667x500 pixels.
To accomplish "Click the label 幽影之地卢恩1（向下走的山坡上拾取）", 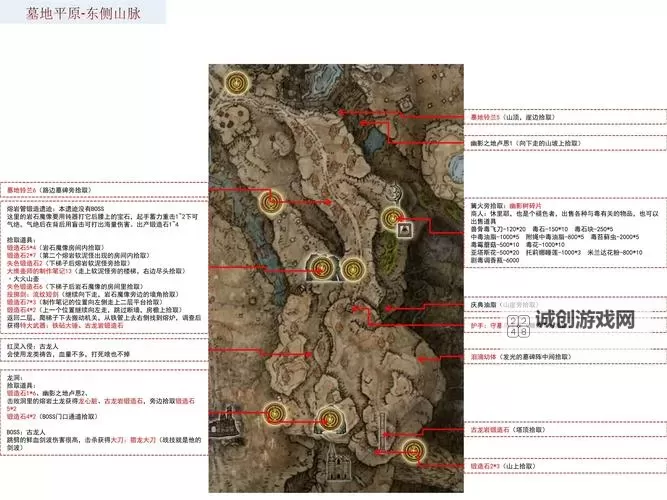I will coord(525,143).
